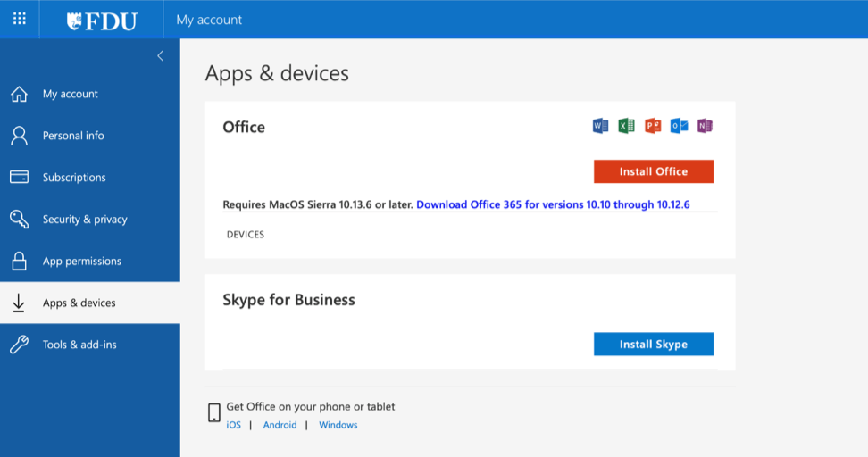
Task: Open App permissions page
Action: click(x=81, y=262)
